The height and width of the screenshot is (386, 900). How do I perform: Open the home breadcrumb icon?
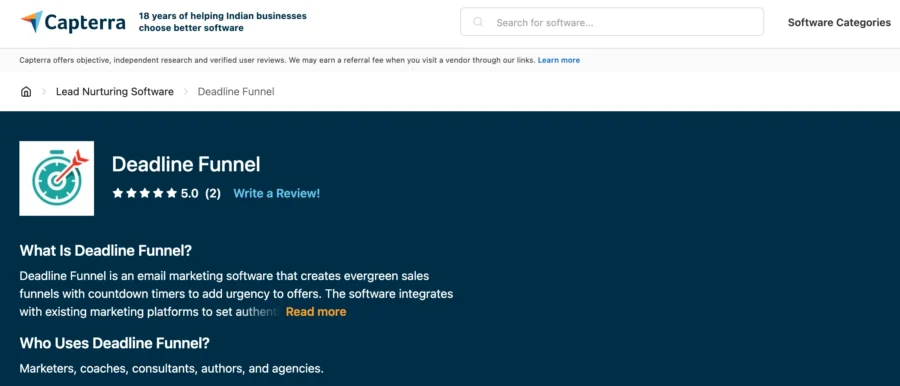[26, 91]
